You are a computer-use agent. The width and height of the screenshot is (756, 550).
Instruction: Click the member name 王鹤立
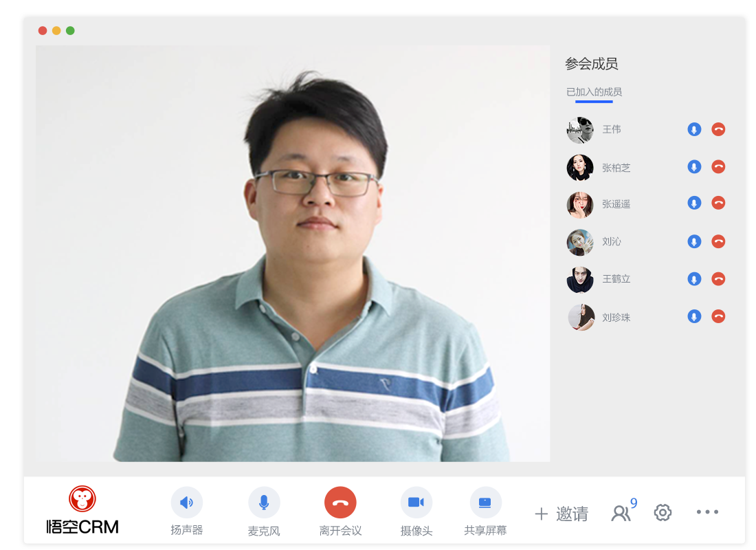click(616, 279)
